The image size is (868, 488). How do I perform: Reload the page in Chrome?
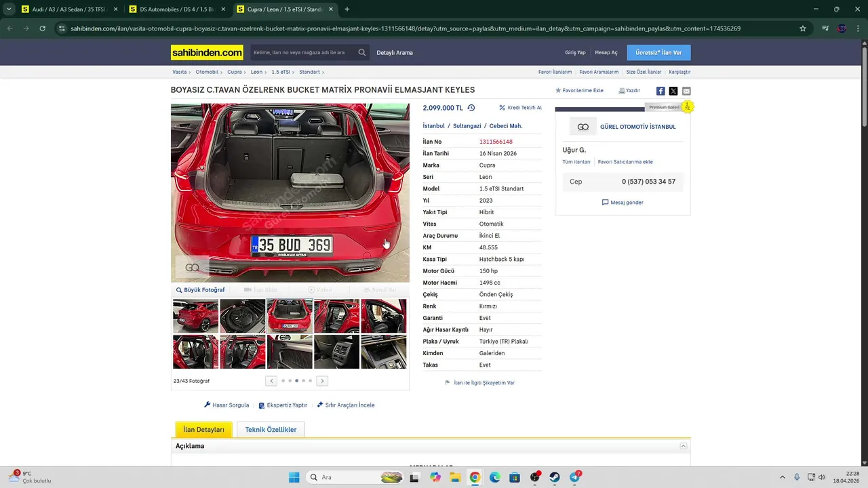click(42, 28)
